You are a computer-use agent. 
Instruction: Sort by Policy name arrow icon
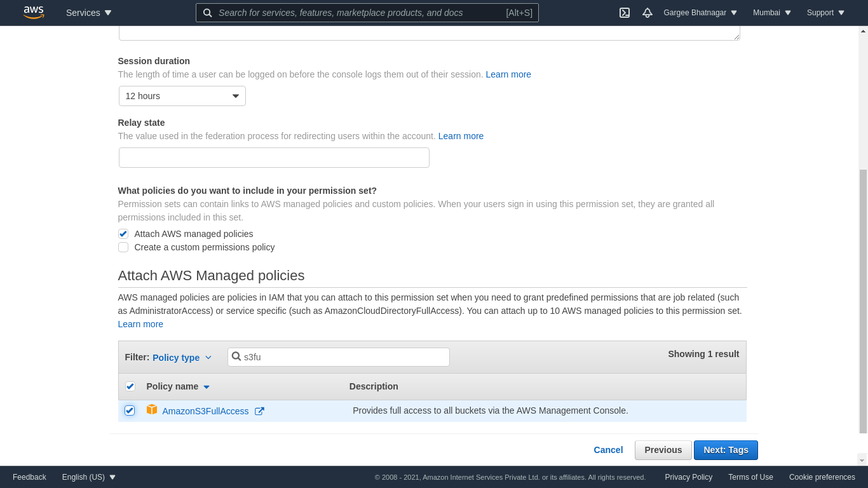tap(207, 387)
